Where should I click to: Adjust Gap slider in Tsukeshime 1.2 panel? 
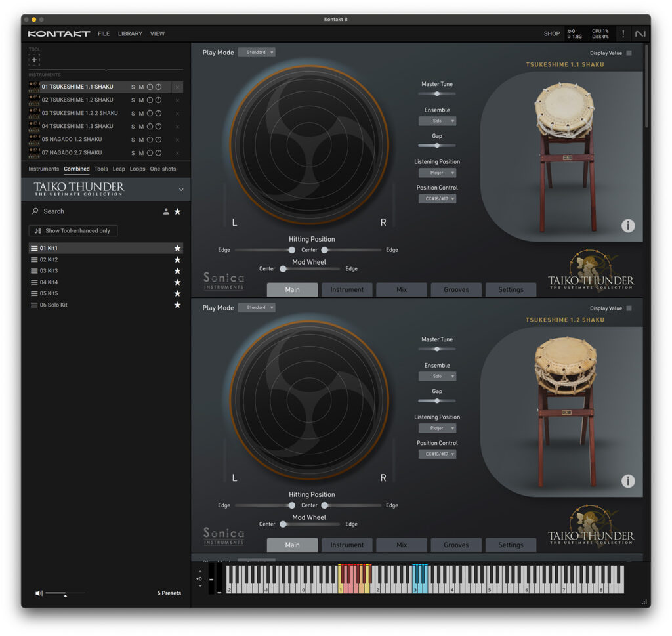pyautogui.click(x=436, y=401)
